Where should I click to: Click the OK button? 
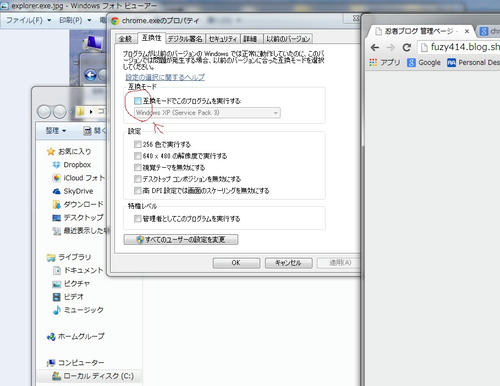(x=236, y=263)
